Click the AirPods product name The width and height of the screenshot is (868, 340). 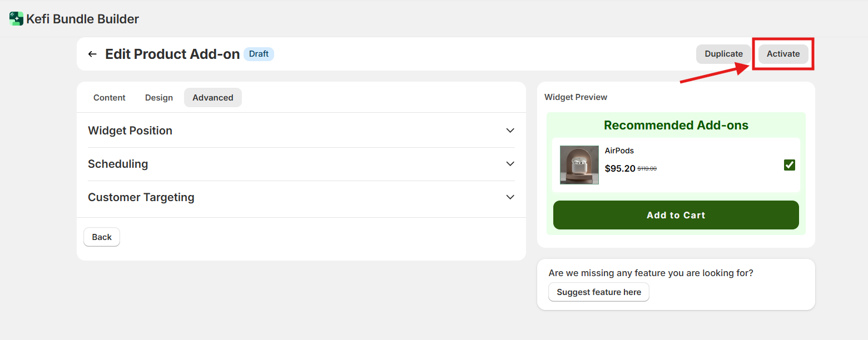pyautogui.click(x=619, y=151)
